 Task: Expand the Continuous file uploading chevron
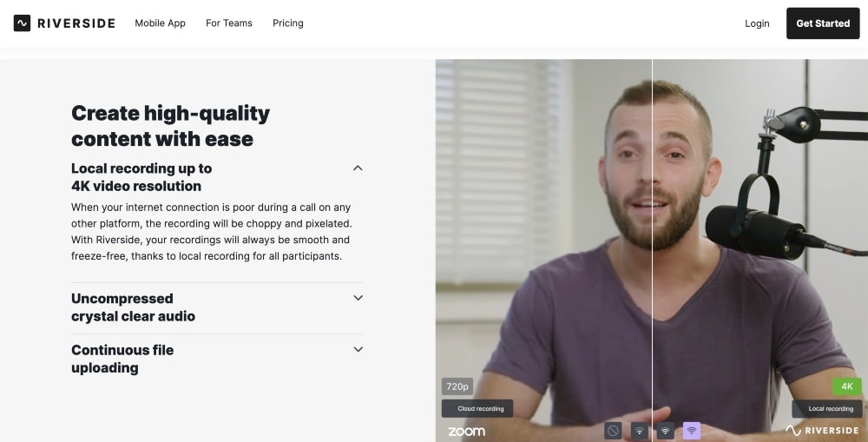point(358,349)
